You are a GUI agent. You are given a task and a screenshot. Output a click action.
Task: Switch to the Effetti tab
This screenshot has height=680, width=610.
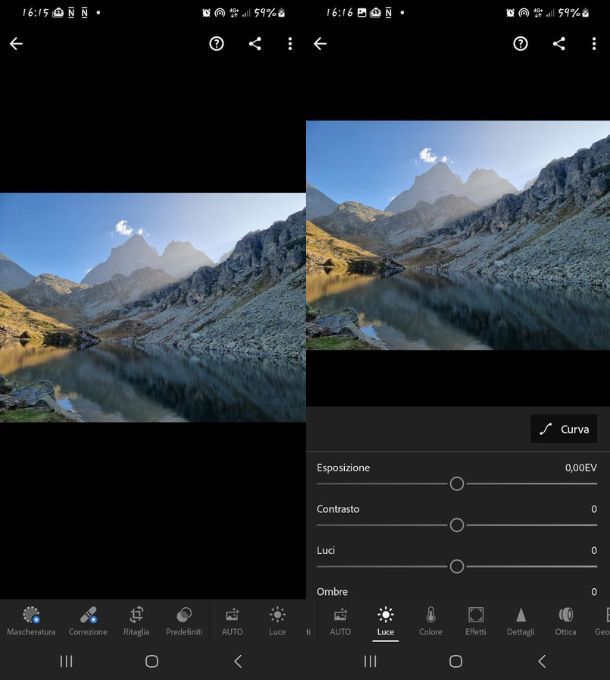tap(476, 619)
